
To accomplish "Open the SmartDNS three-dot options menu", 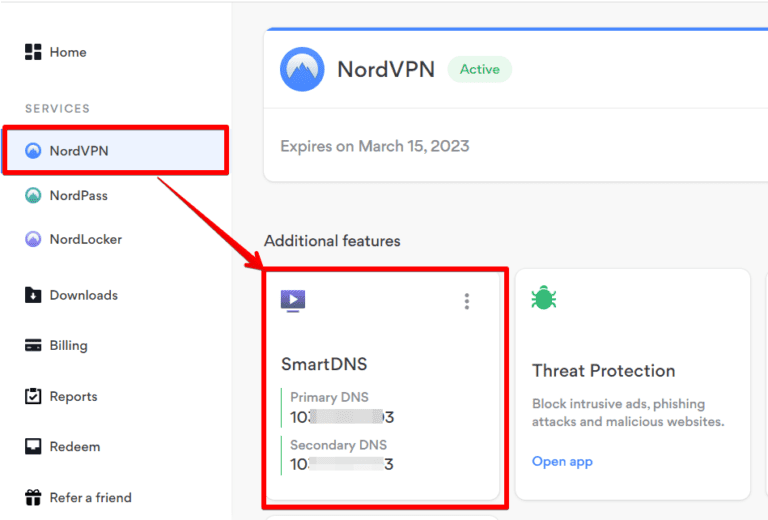I will coord(466,301).
